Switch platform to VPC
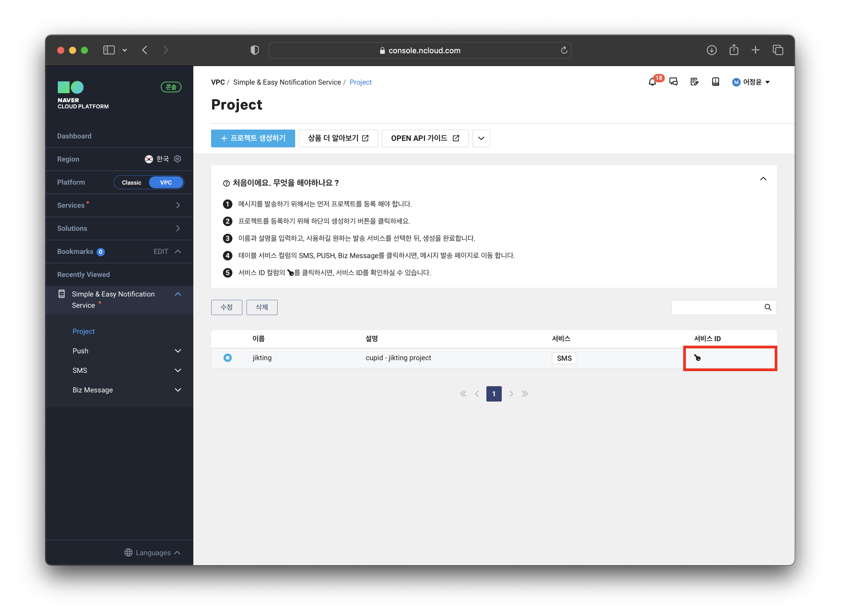 tap(166, 183)
